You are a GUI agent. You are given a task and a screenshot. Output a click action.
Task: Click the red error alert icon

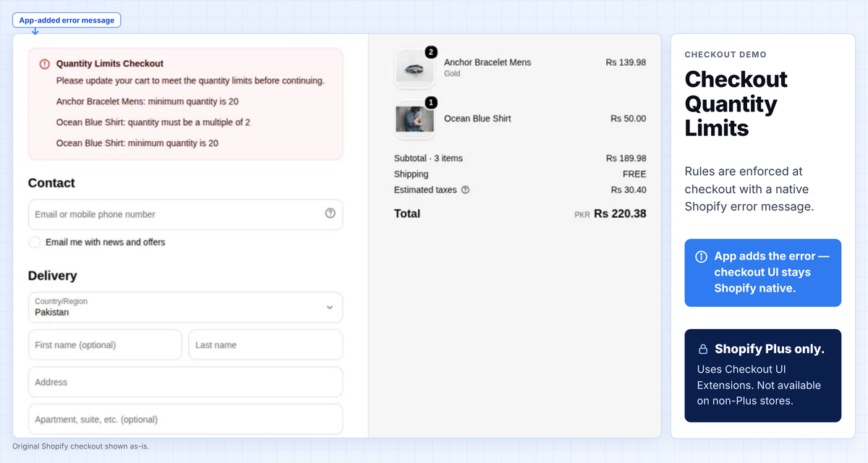(x=44, y=64)
